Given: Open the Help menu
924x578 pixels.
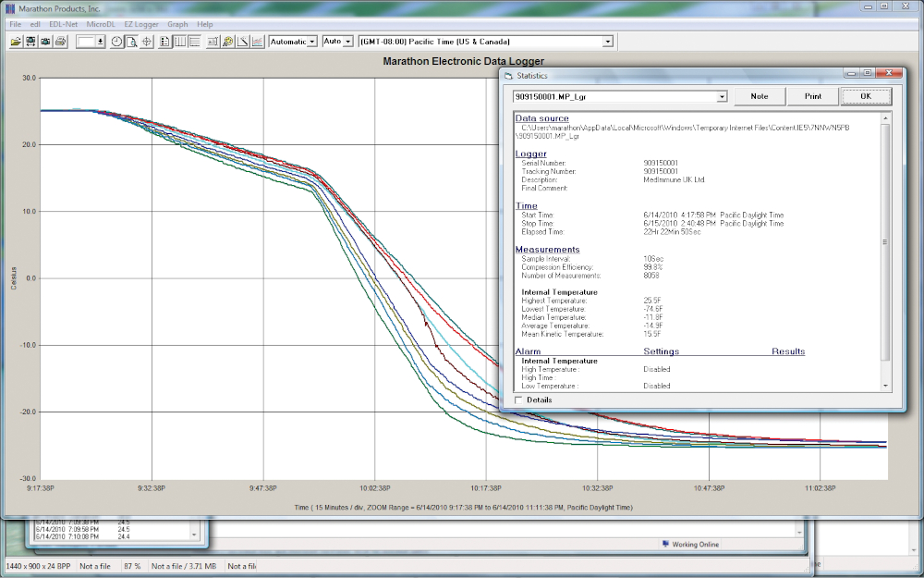Looking at the screenshot, I should click(x=205, y=24).
